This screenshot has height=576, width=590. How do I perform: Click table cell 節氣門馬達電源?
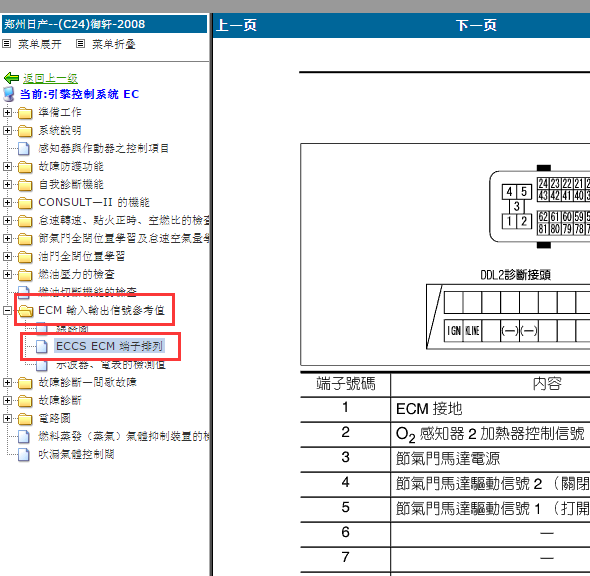pos(448,459)
